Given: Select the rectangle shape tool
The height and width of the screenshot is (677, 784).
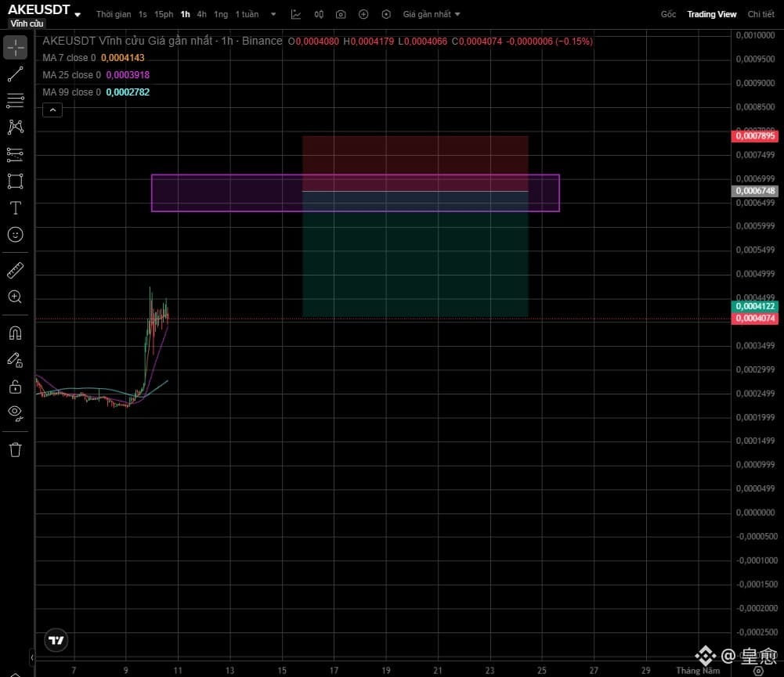Looking at the screenshot, I should 16,181.
